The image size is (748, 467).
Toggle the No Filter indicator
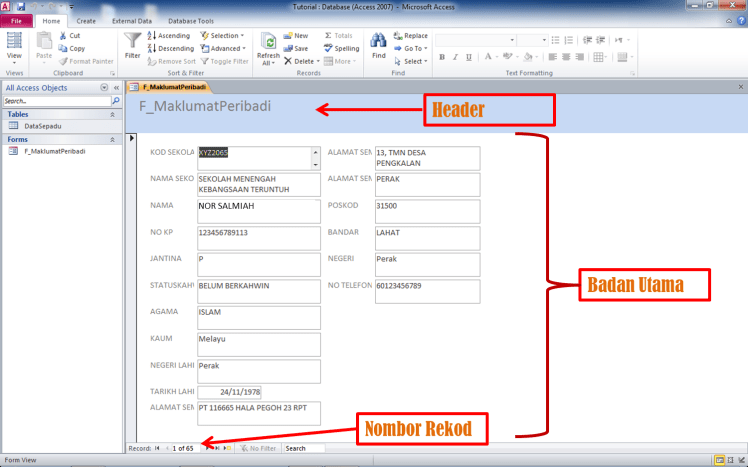258,448
